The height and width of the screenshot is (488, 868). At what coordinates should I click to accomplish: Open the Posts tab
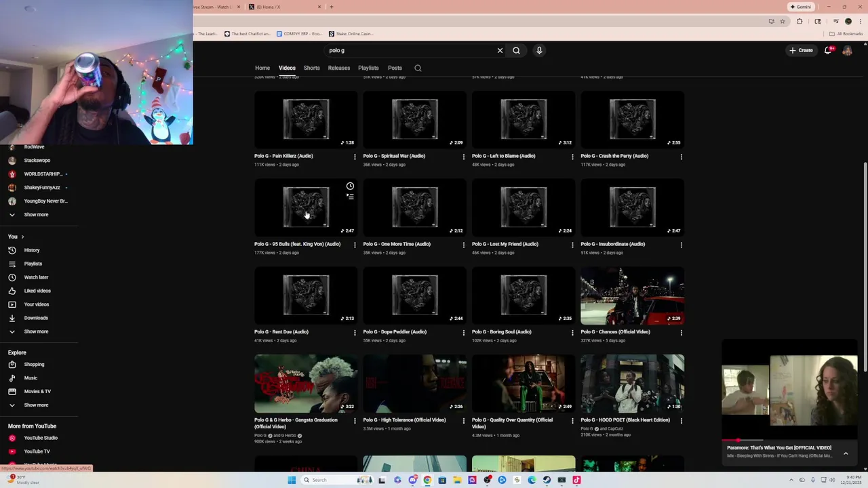coord(395,68)
